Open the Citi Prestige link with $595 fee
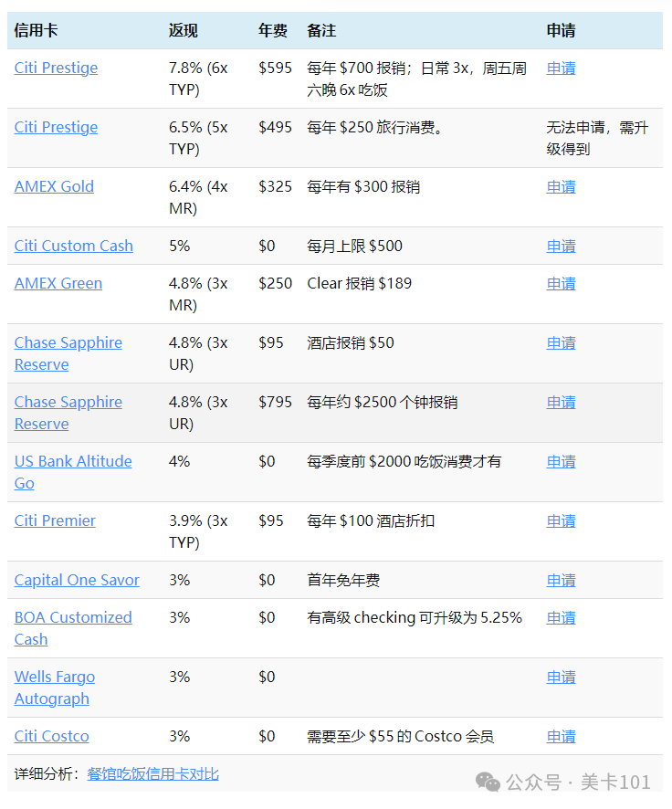Viewport: 672px width, 809px height. pyautogui.click(x=56, y=68)
